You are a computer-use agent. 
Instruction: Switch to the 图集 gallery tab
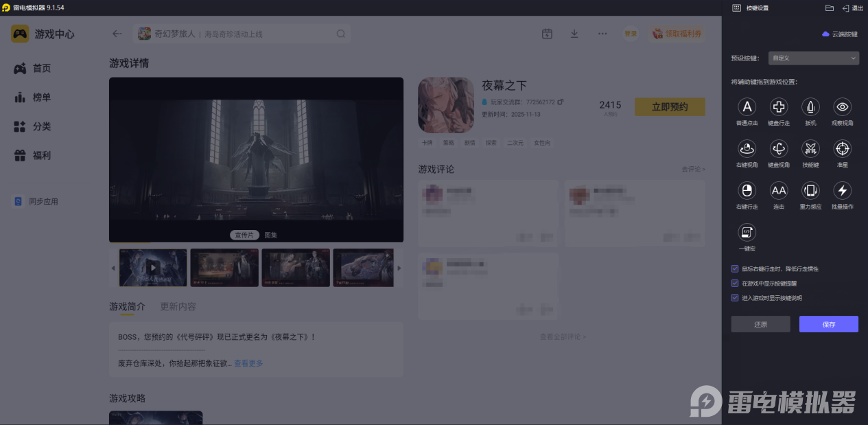[x=271, y=235]
